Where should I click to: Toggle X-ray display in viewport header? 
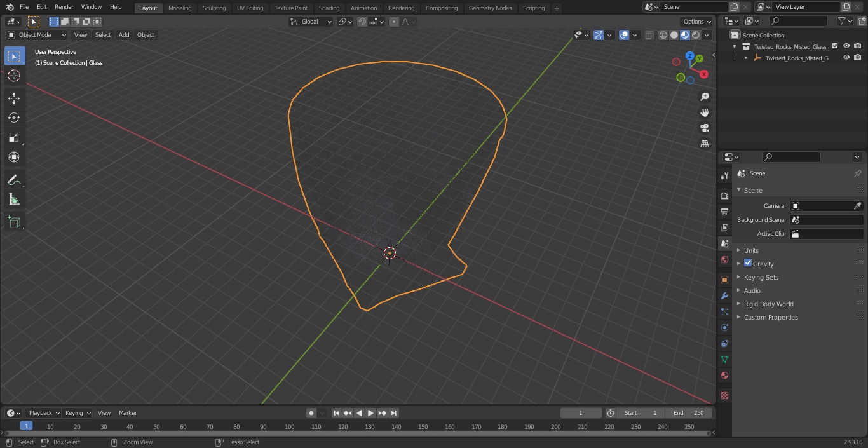[x=649, y=35]
